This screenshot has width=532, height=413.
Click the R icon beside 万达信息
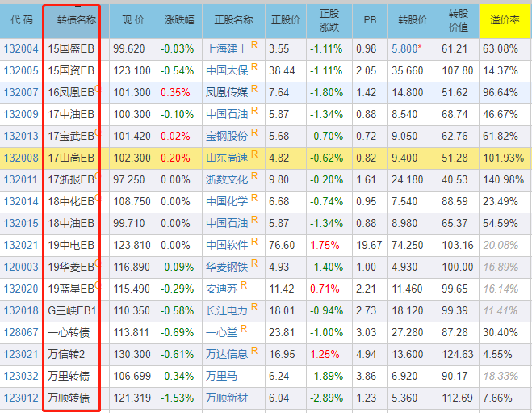tap(254, 351)
